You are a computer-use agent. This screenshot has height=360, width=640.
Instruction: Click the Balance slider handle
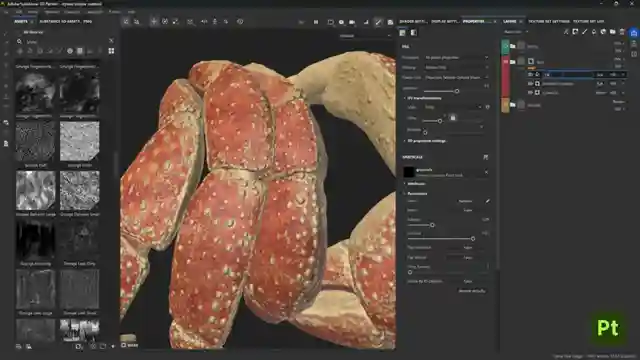tap(432, 225)
